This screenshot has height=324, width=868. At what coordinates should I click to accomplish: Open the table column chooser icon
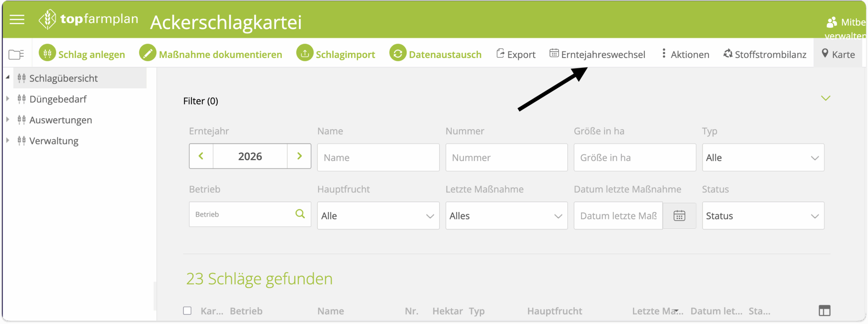pos(824,310)
